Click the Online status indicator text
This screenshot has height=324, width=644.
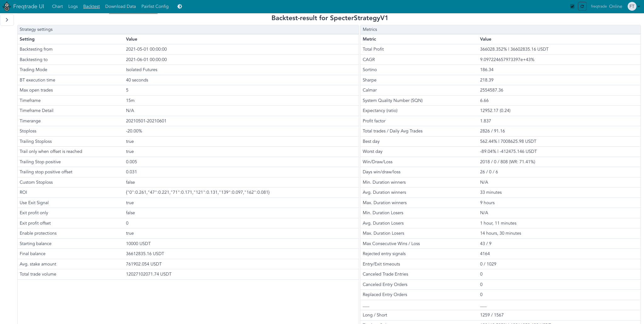click(615, 7)
